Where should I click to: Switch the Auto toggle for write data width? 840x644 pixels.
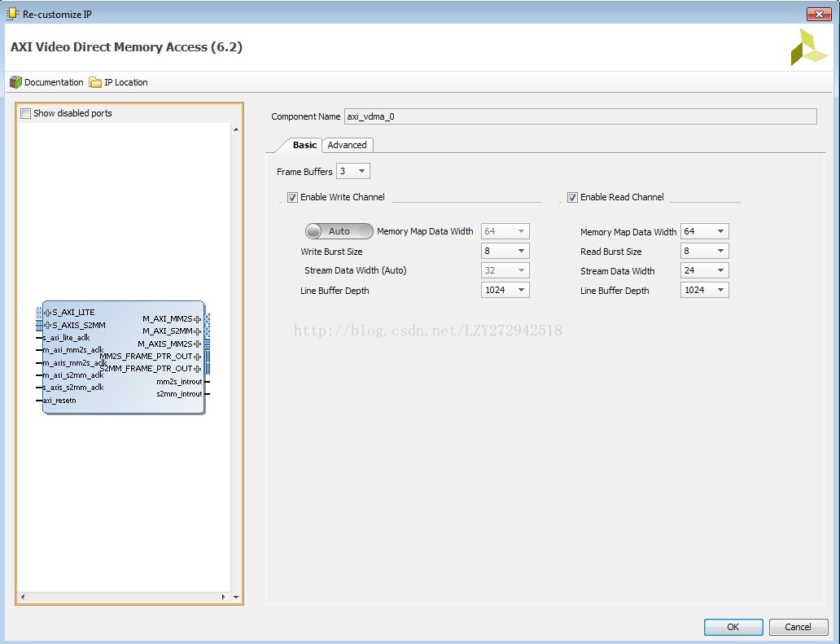(339, 231)
